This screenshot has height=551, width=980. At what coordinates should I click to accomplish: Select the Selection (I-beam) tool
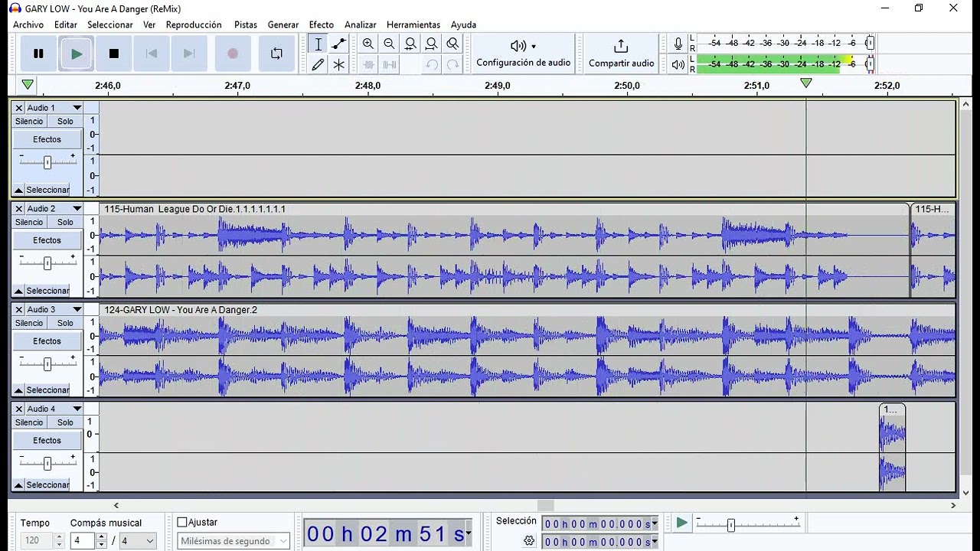click(318, 44)
